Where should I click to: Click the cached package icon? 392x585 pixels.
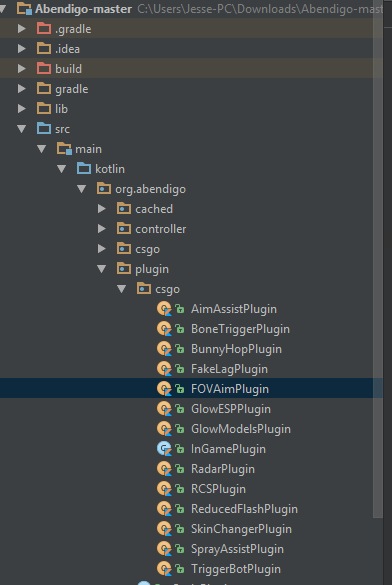click(124, 209)
